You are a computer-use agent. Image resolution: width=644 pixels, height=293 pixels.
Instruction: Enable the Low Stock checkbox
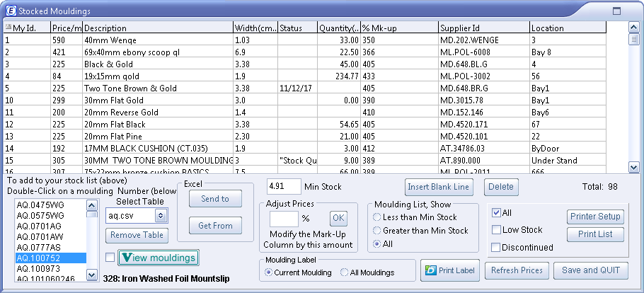pos(497,230)
